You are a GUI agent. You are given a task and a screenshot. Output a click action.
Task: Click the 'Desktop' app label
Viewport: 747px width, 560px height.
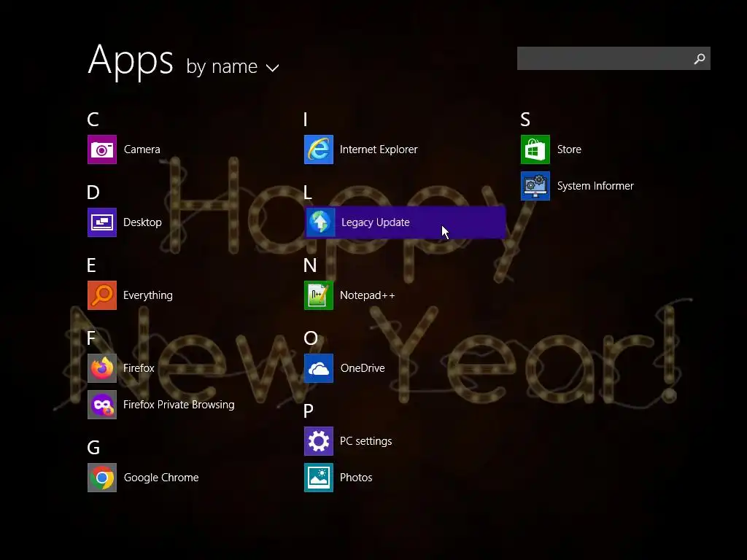(x=142, y=222)
